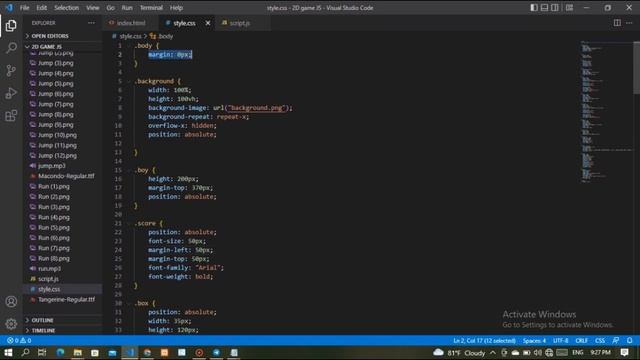Click the errors and warnings status indicator
This screenshot has height=360, width=640.
[19, 340]
